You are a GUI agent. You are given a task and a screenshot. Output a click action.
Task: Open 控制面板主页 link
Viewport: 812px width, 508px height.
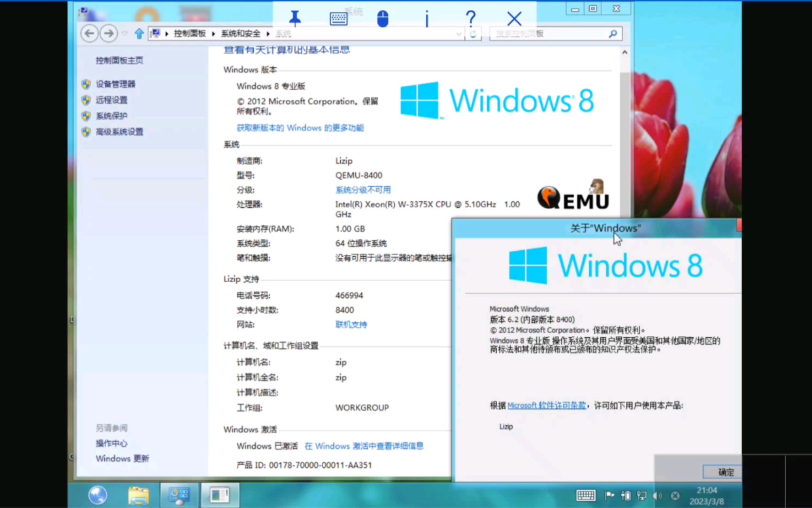[x=119, y=60]
